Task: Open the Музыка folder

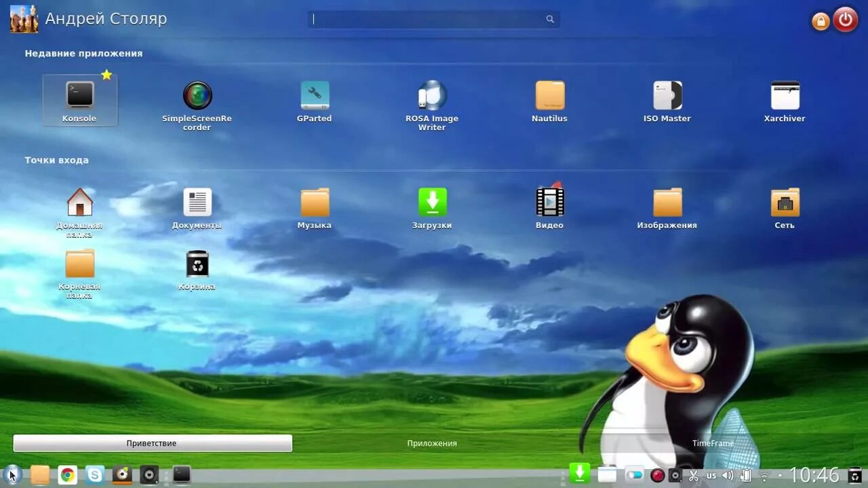Action: coord(315,202)
